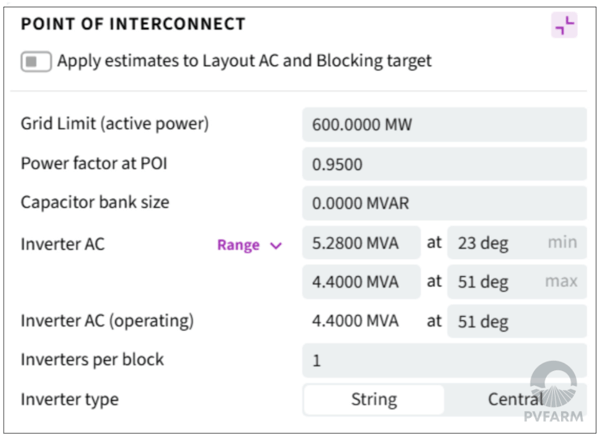Open the Inverter AC Range dropdown
600x439 pixels.
pos(249,245)
